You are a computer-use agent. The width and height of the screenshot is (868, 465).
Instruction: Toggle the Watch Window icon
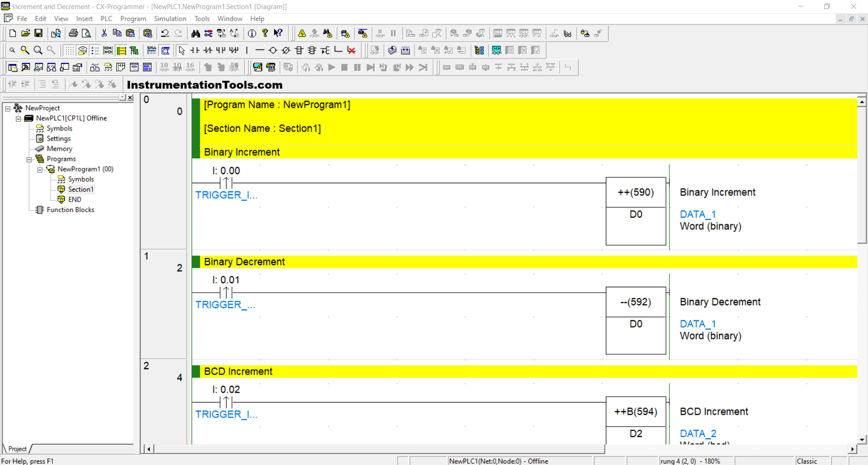click(39, 67)
